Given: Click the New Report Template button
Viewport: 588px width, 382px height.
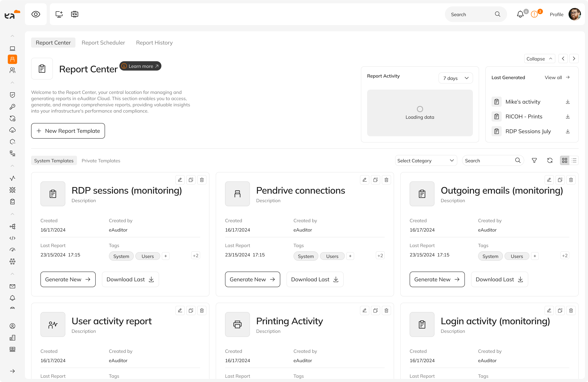Looking at the screenshot, I should click(68, 131).
